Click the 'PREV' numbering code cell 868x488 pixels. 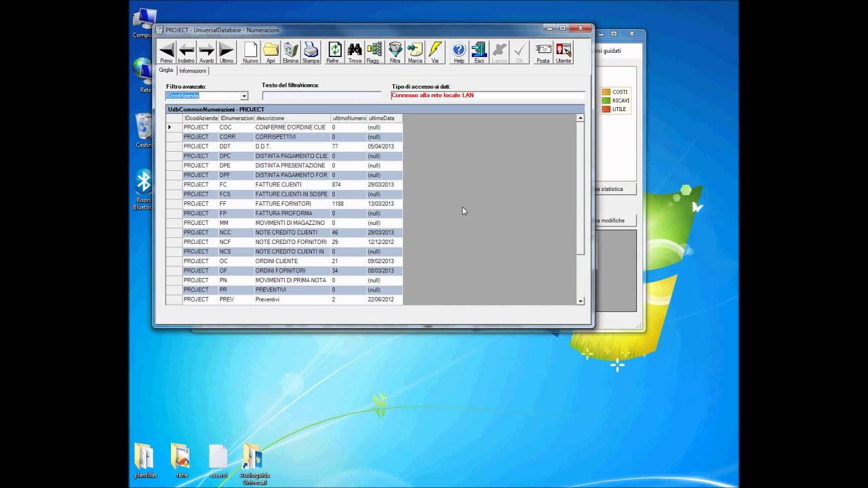[236, 299]
